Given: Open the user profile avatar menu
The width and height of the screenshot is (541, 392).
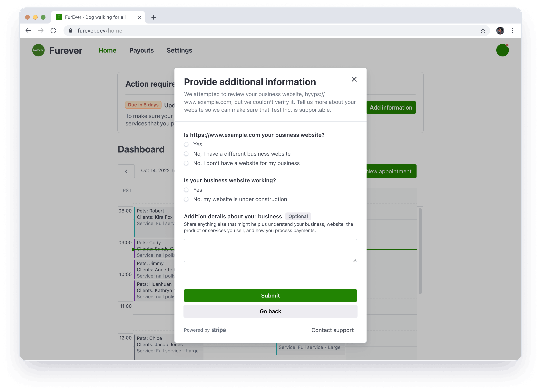Looking at the screenshot, I should (x=500, y=31).
